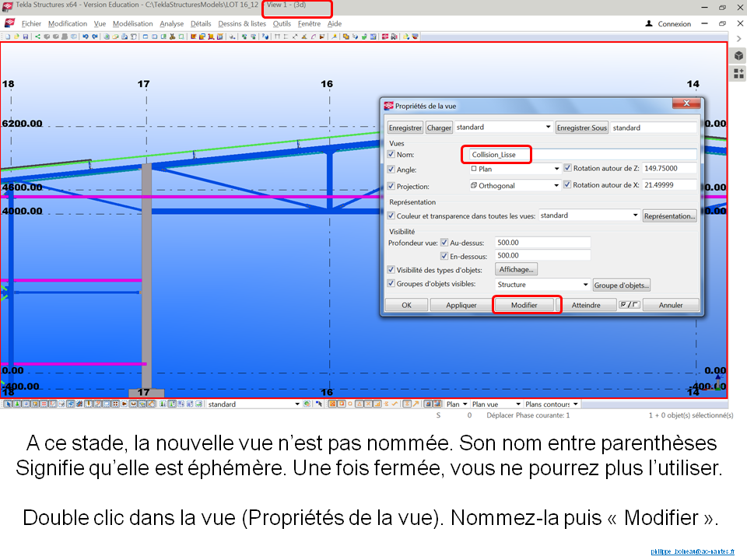Screen dimensions: 747x560
Task: Click the Rotation autour de Z value field
Action: pyautogui.click(x=669, y=168)
